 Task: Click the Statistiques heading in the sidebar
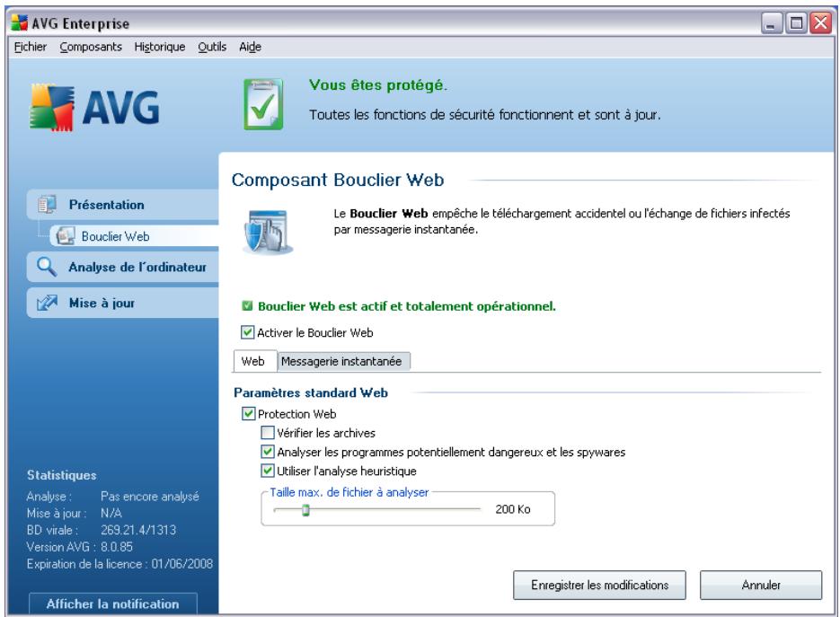(x=62, y=475)
